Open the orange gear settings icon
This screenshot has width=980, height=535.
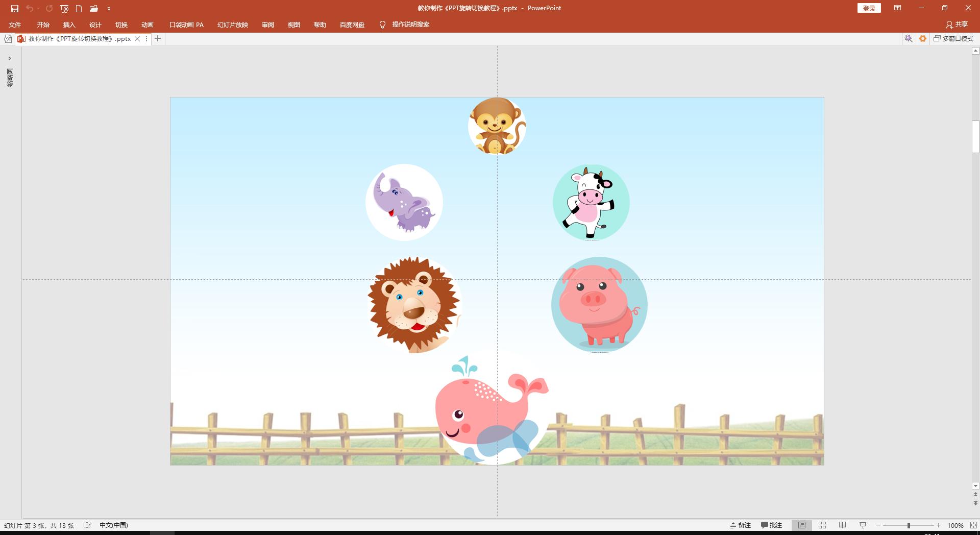(x=923, y=38)
